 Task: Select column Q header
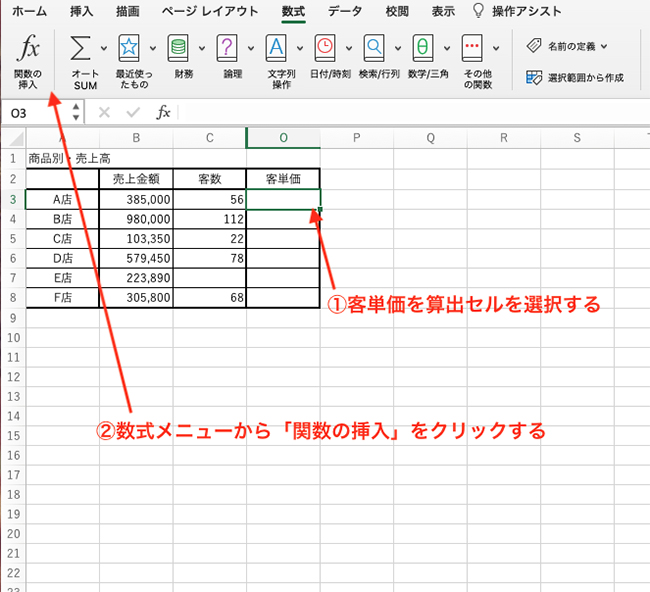tap(431, 138)
